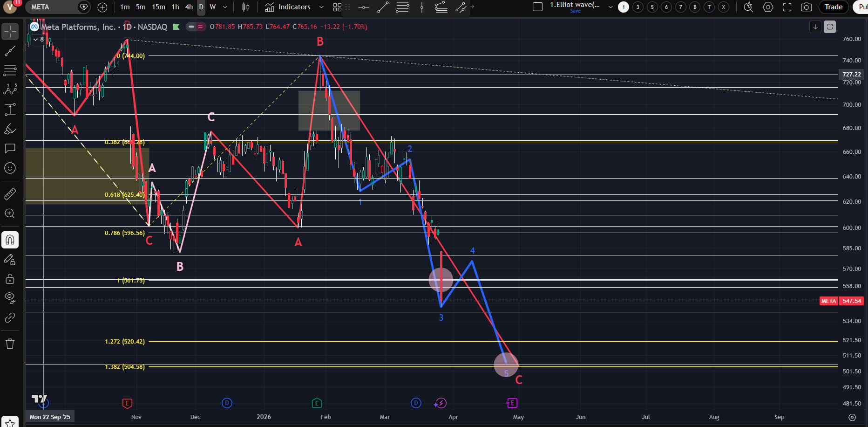Click the Trade button
This screenshot has height=427, width=868.
point(833,7)
